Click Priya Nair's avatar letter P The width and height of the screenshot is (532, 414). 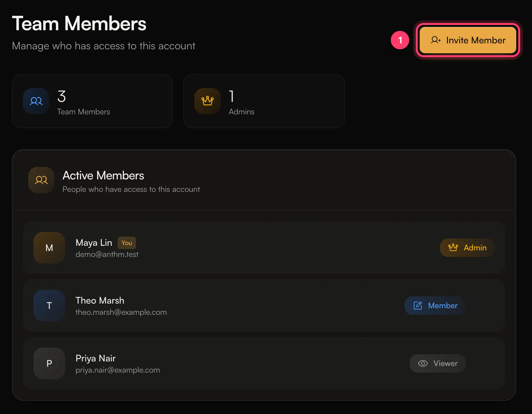(x=49, y=363)
